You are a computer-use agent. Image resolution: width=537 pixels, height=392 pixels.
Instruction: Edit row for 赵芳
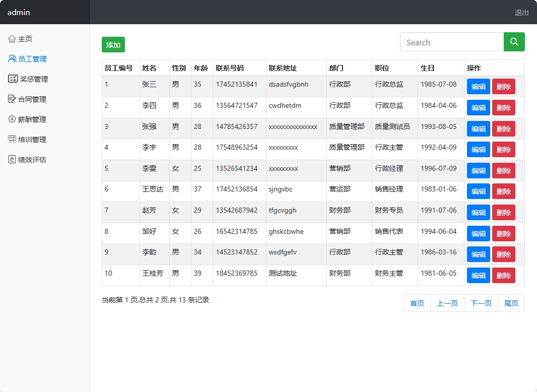[x=478, y=212]
